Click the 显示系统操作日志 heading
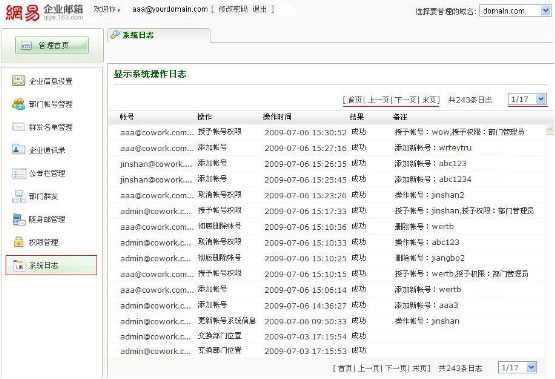Screen dimensions: 555x379 tap(150, 74)
